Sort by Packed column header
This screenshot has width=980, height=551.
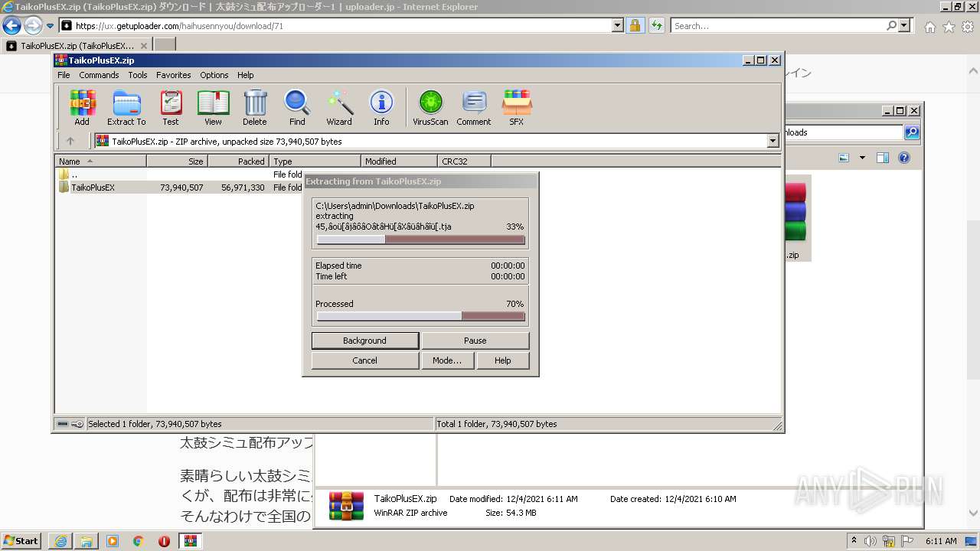[238, 161]
